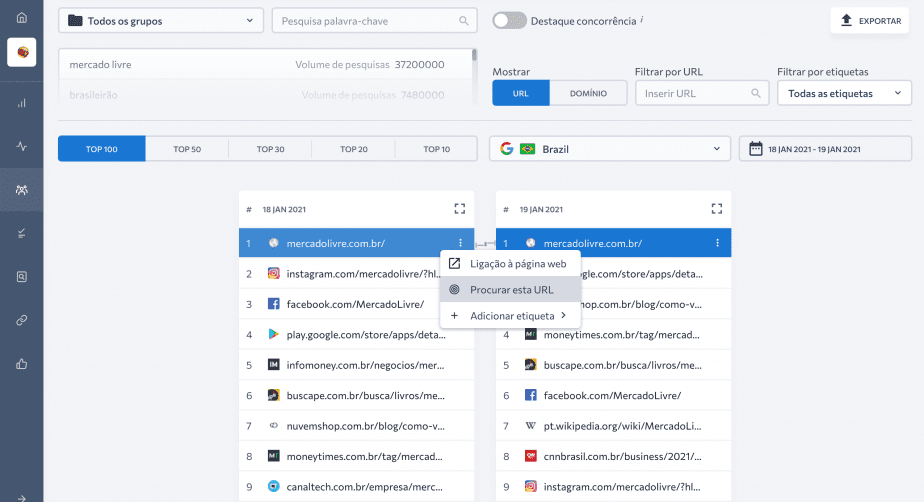Focus the Inserir URL input field
The height and width of the screenshot is (502, 924).
(702, 93)
